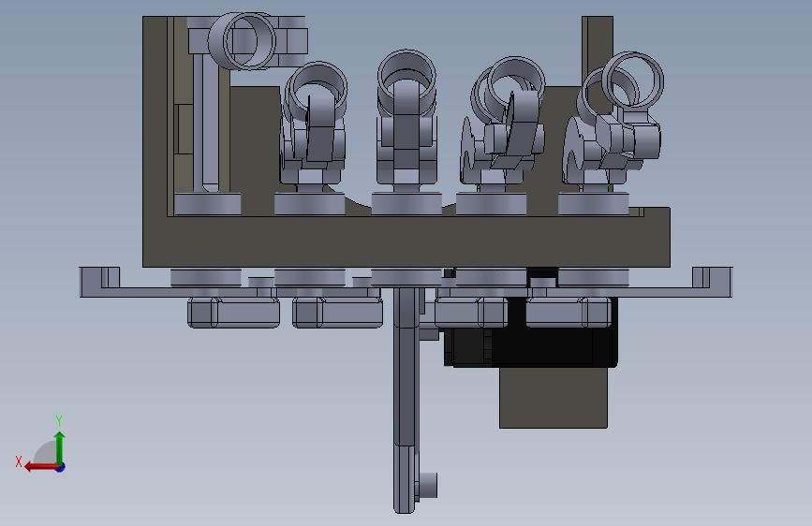This screenshot has height=526, width=812.
Task: Click the blue Z axis dot of the triad
Action: pyautogui.click(x=61, y=467)
